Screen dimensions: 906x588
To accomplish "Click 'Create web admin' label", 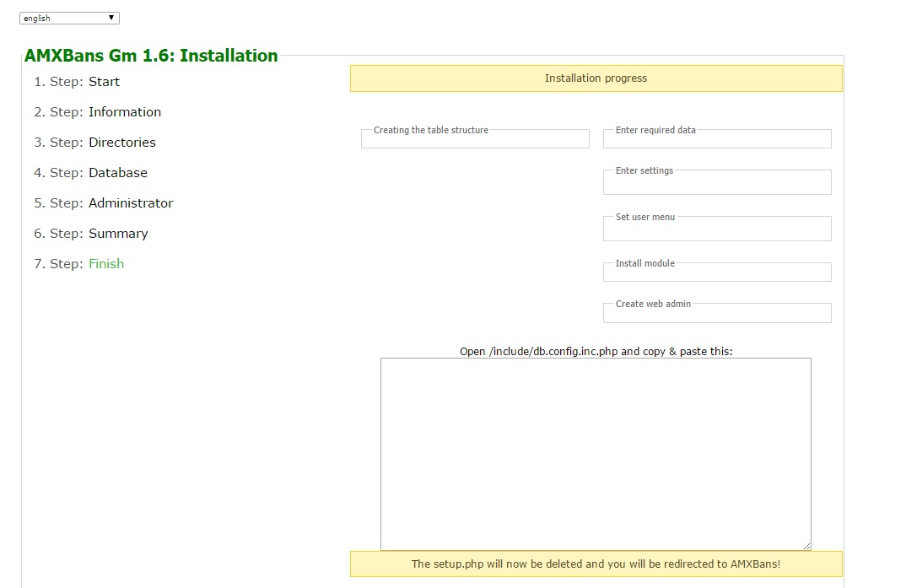I will (x=653, y=303).
